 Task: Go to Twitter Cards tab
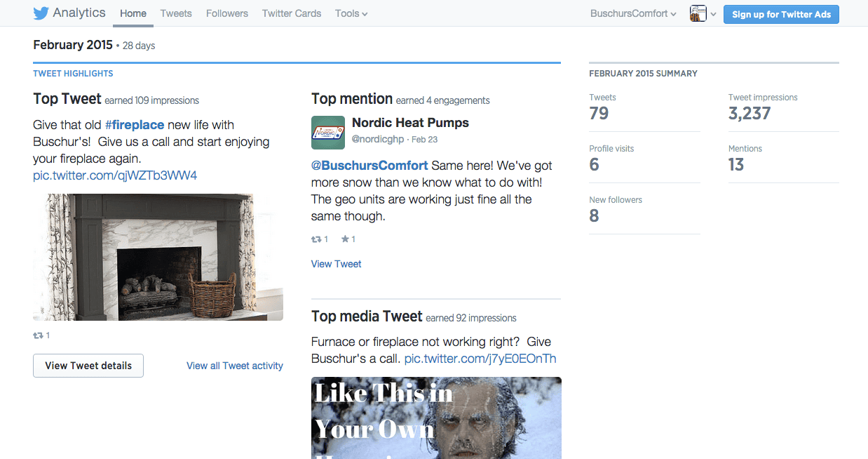pyautogui.click(x=292, y=13)
